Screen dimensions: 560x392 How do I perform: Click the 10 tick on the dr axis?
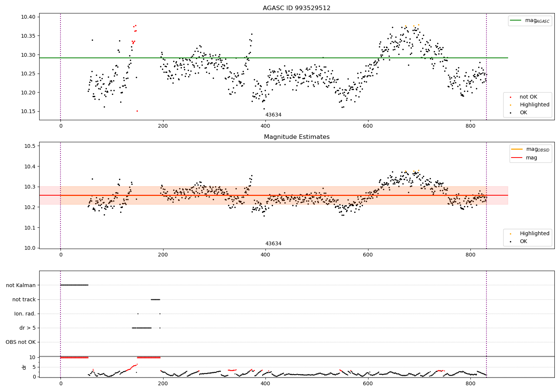[32, 357]
